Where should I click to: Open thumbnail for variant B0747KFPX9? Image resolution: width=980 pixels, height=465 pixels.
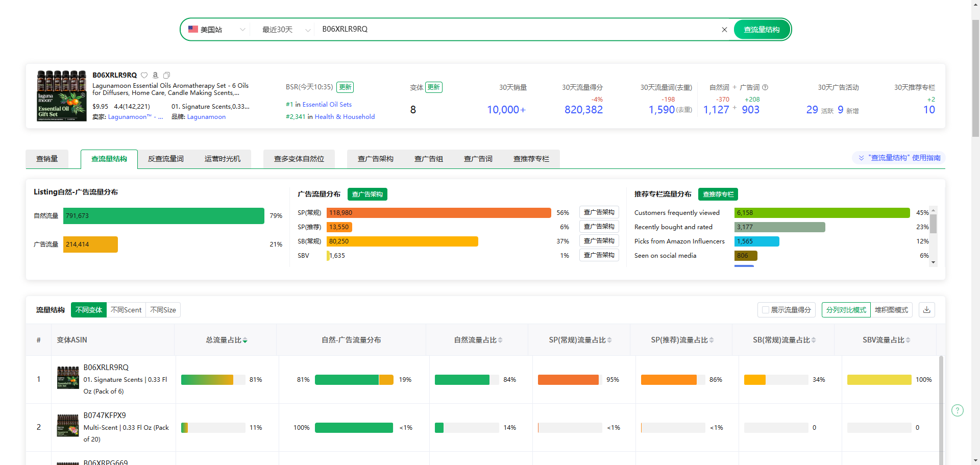coord(68,426)
